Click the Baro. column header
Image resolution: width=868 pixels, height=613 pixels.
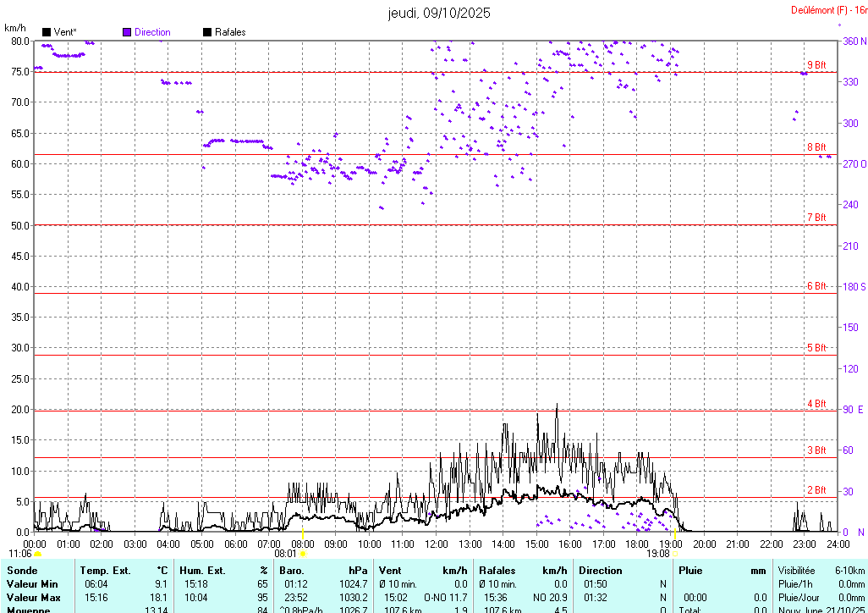(x=291, y=571)
